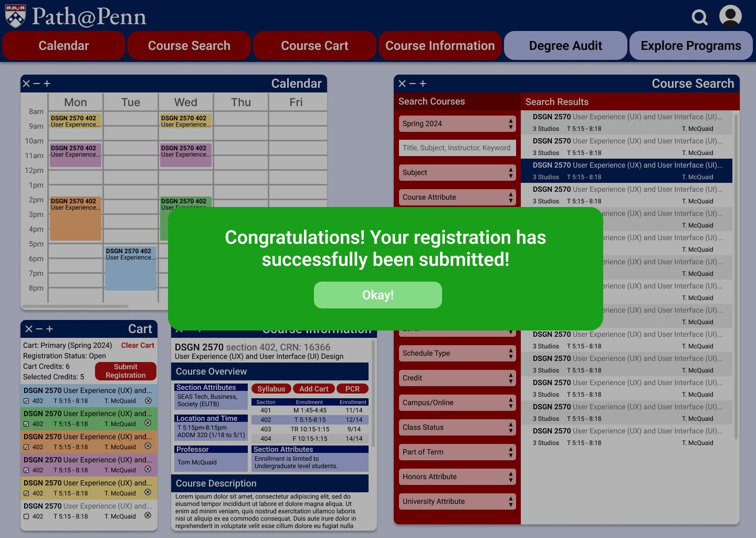
Task: Switch to the Course Information top tab
Action: [x=440, y=46]
